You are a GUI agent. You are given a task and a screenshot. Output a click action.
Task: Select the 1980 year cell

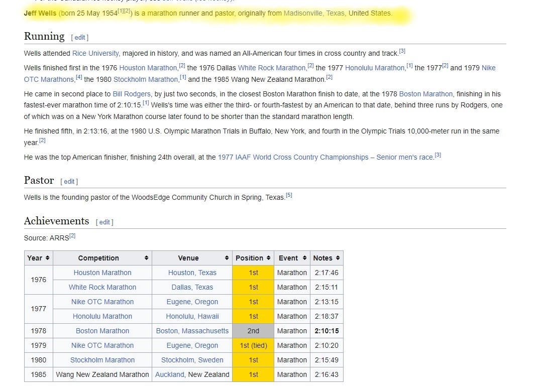38,360
